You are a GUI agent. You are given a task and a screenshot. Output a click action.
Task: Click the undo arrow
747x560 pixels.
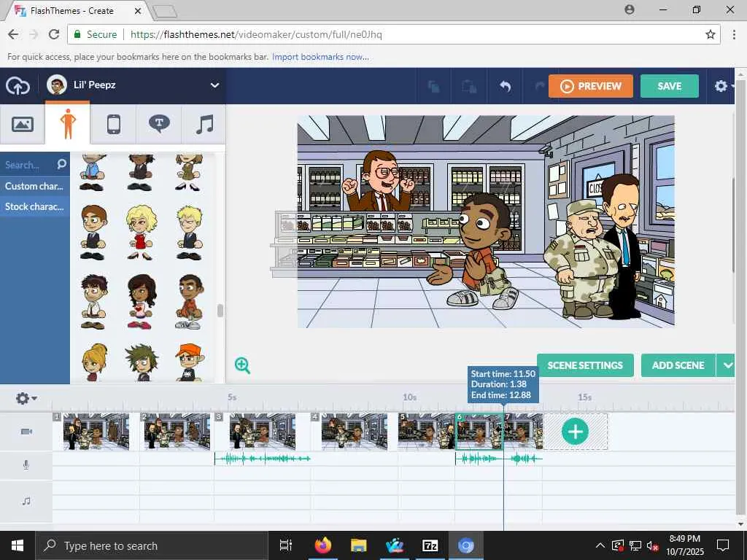click(506, 86)
